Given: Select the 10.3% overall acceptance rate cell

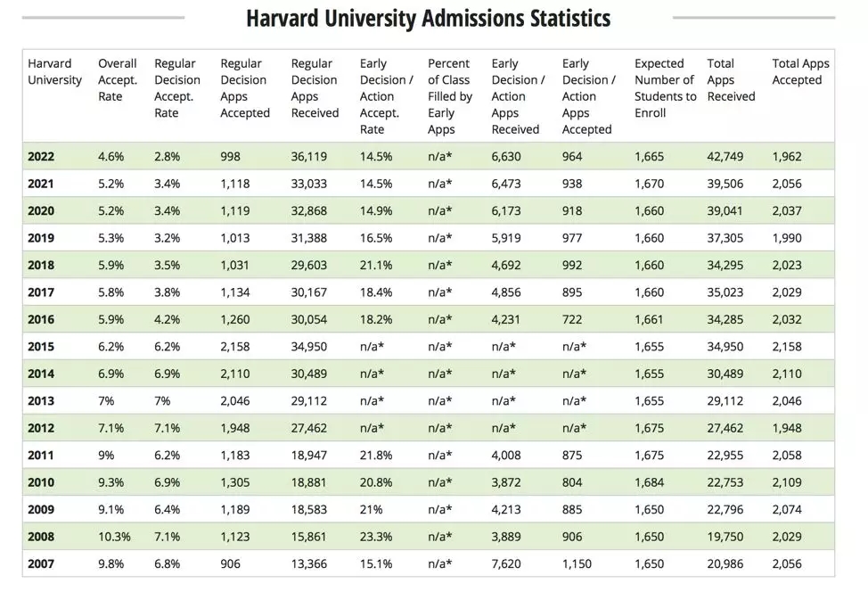Looking at the screenshot, I should click(x=114, y=537).
